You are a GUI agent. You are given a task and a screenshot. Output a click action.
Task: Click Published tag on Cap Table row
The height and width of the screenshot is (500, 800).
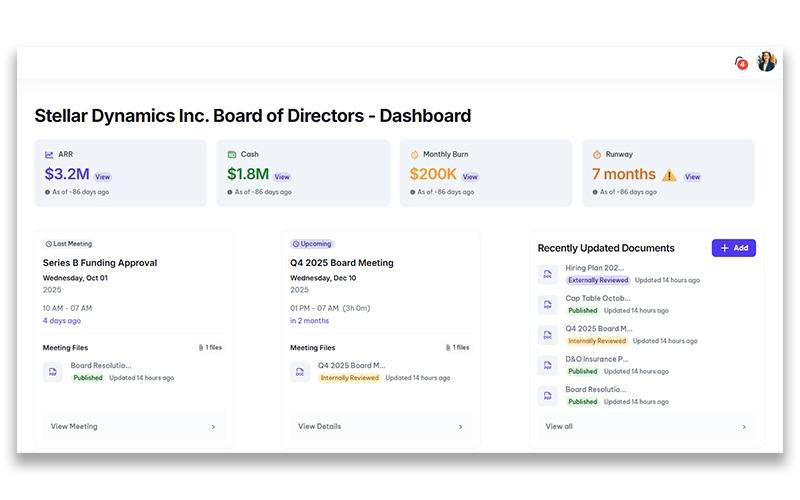pyautogui.click(x=583, y=311)
